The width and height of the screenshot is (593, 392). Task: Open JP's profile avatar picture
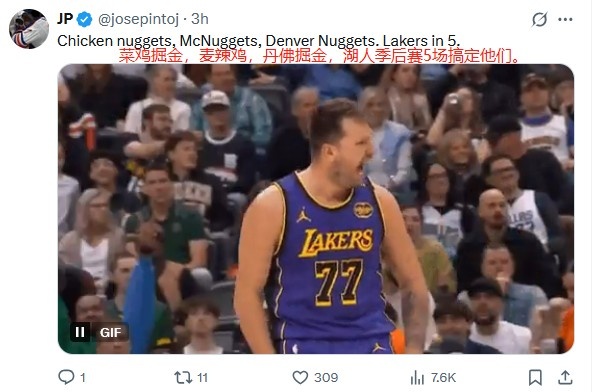point(29,29)
